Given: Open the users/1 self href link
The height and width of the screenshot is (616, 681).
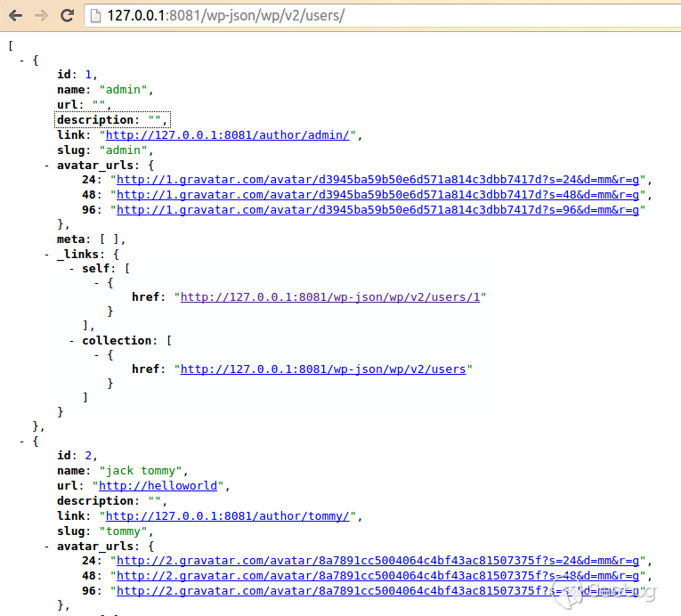Looking at the screenshot, I should pos(330,297).
